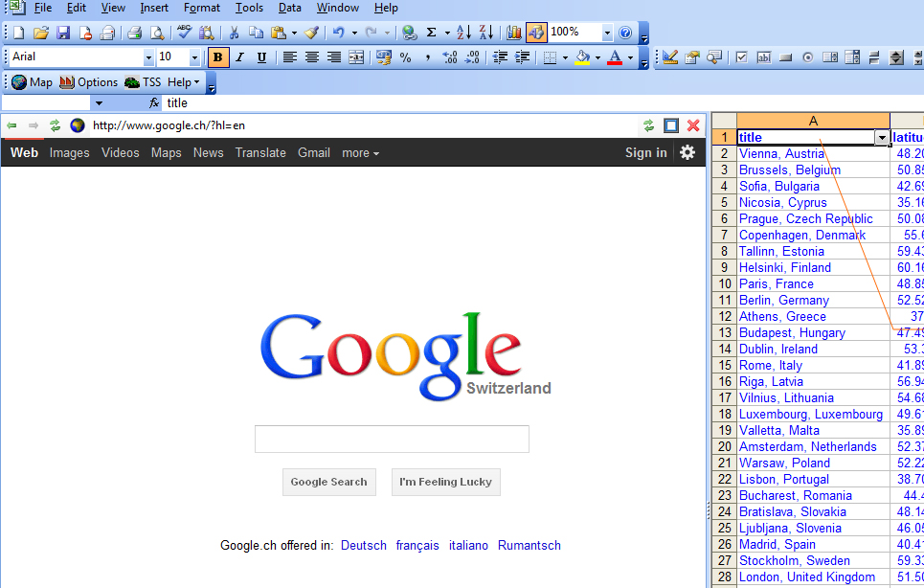The image size is (924, 588).
Task: Paste with the clipboard icon
Action: tap(278, 33)
